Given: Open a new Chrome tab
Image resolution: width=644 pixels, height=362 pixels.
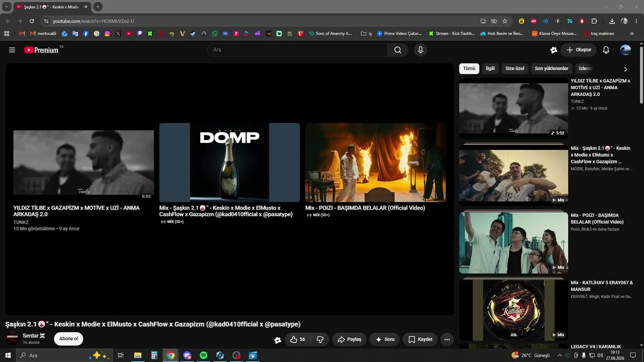Looking at the screenshot, I should pyautogui.click(x=98, y=7).
